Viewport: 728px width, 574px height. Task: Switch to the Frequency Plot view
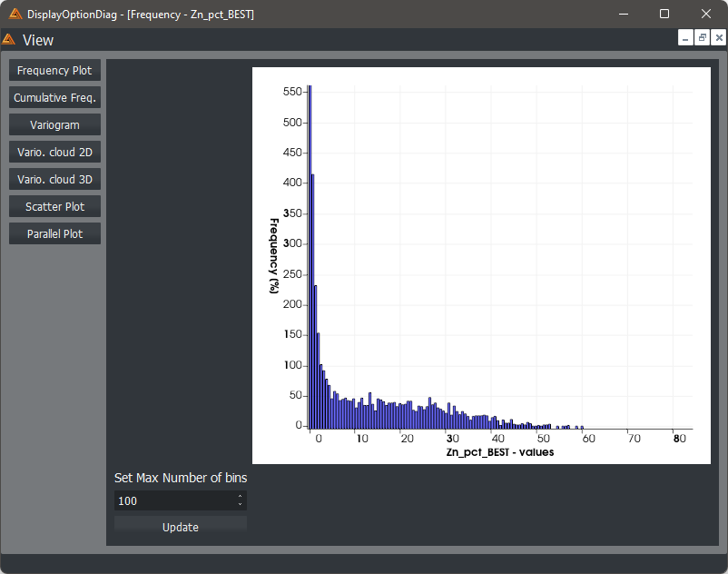point(54,70)
